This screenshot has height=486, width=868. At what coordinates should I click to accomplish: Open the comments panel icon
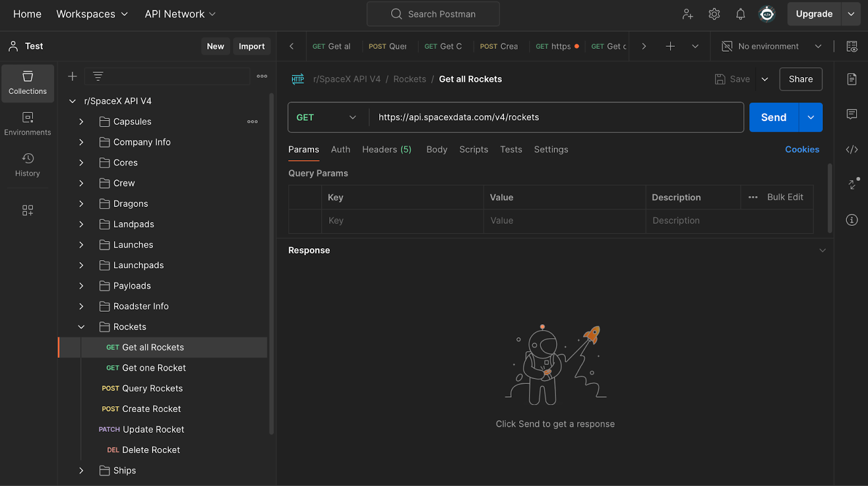pos(852,114)
